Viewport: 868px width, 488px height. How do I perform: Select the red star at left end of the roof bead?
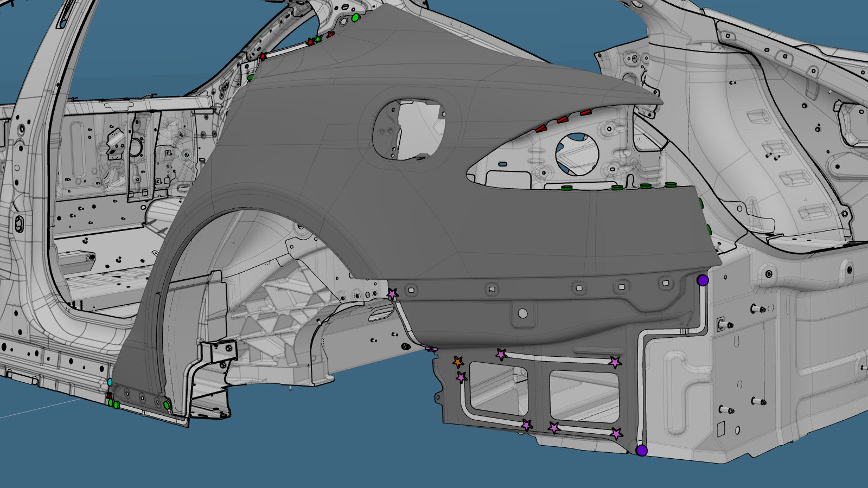coord(263,56)
